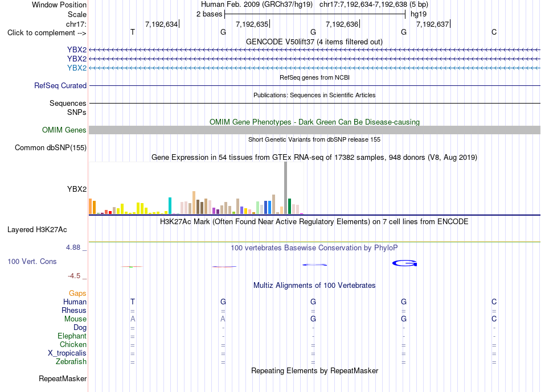Click the Sequences track label
Screen dimensions: 541x392
68,103
